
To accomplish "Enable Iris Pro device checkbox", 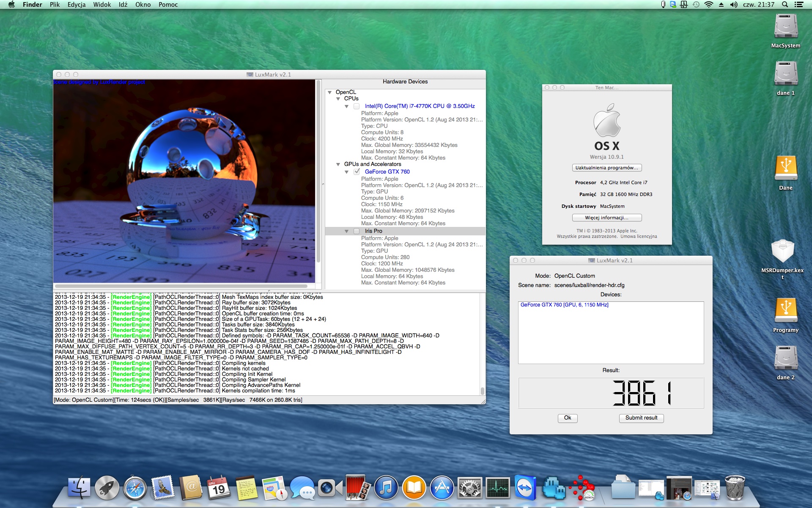I will coord(357,231).
